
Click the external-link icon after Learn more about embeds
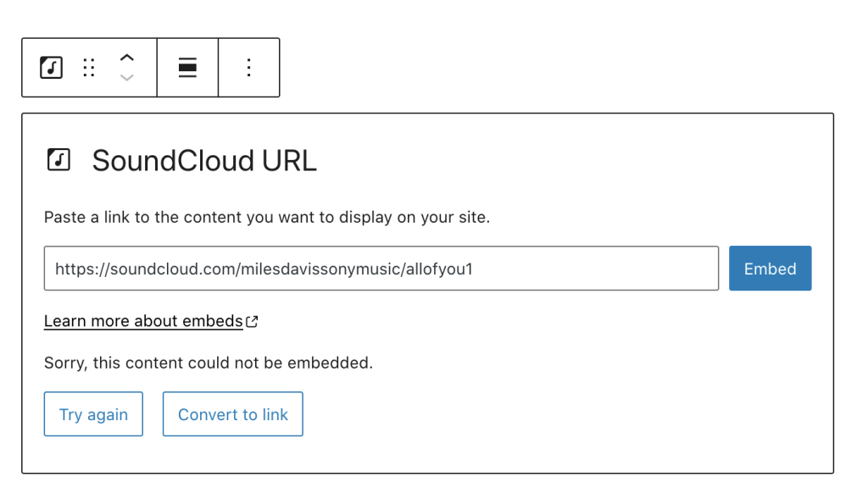coord(252,320)
